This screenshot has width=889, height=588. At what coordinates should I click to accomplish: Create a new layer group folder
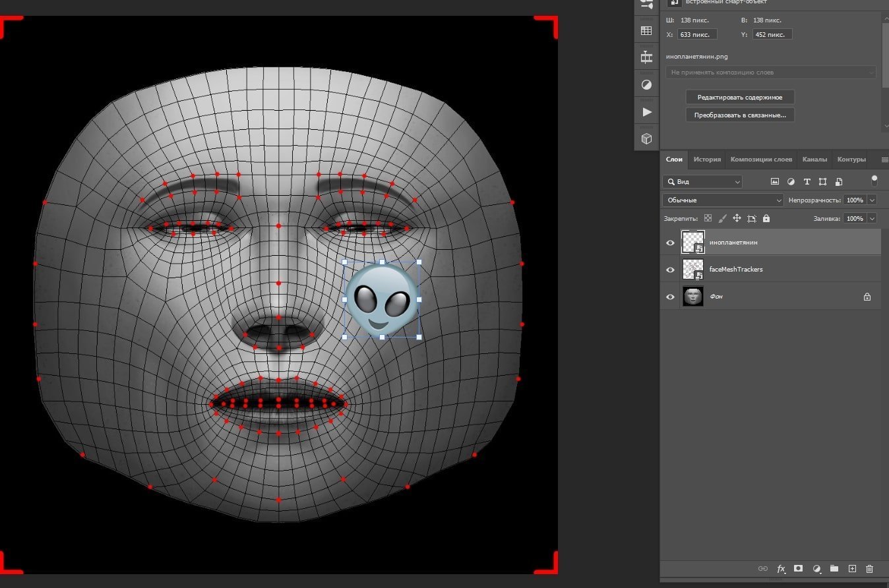[x=834, y=568]
